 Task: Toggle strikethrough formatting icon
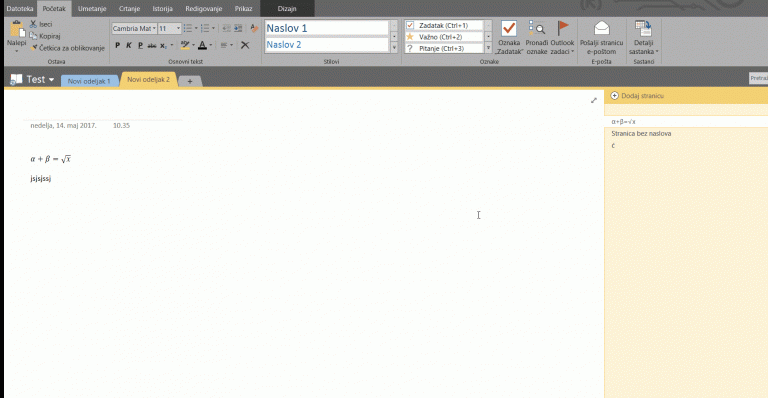pyautogui.click(x=152, y=46)
